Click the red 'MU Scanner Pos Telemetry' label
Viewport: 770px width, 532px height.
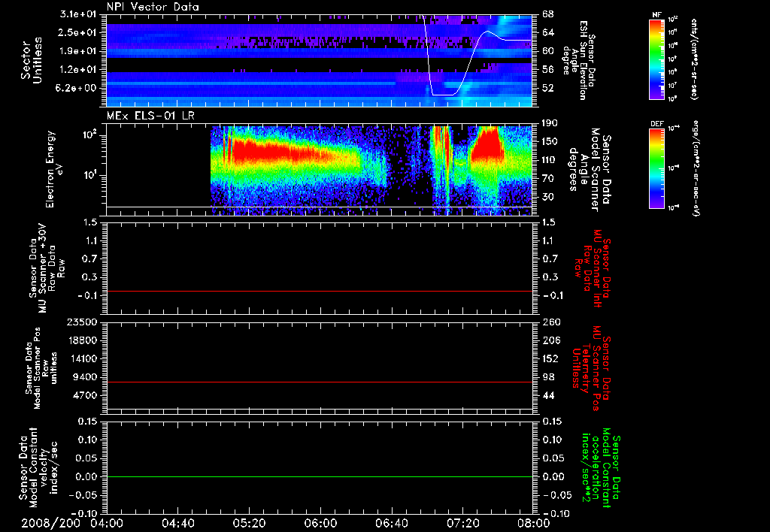(591, 368)
